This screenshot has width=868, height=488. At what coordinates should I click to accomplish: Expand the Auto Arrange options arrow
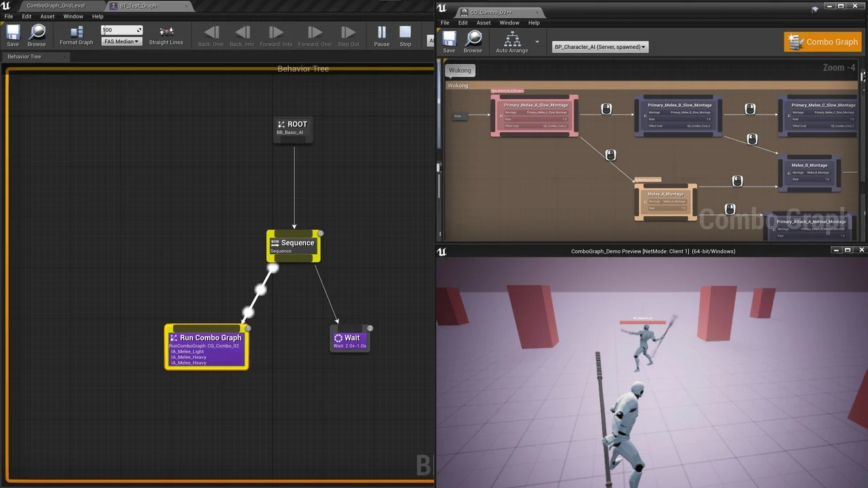536,42
